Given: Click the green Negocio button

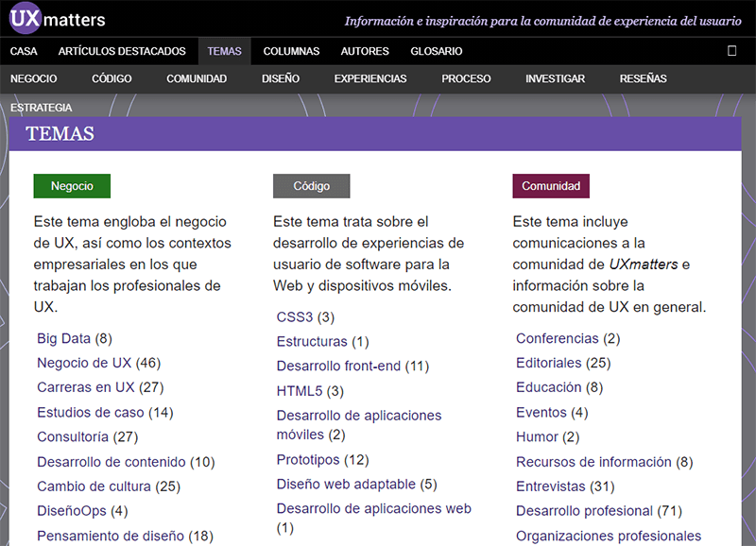Looking at the screenshot, I should (x=72, y=186).
